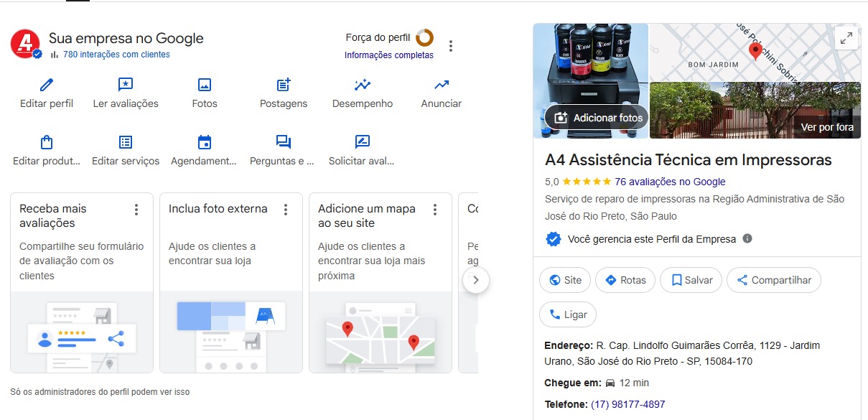Open Receba mais avaliações card
Image resolution: width=868 pixels, height=420 pixels.
coord(82,283)
